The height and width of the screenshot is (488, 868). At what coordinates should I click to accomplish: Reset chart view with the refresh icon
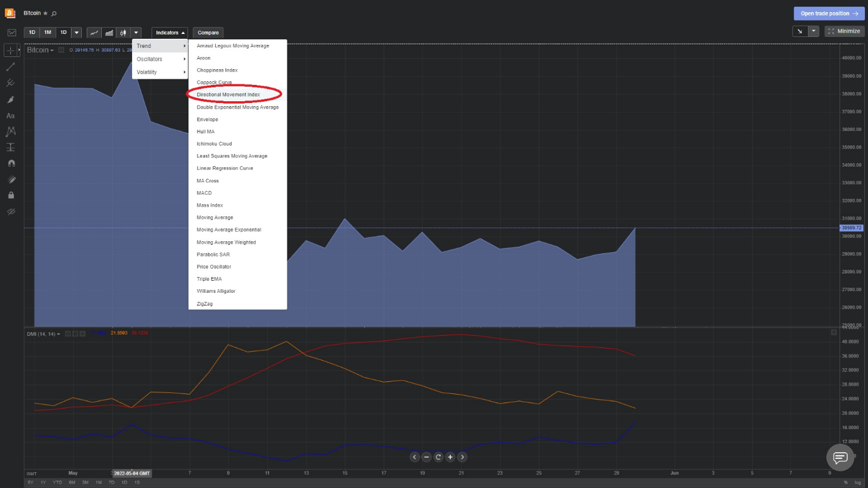coord(438,457)
